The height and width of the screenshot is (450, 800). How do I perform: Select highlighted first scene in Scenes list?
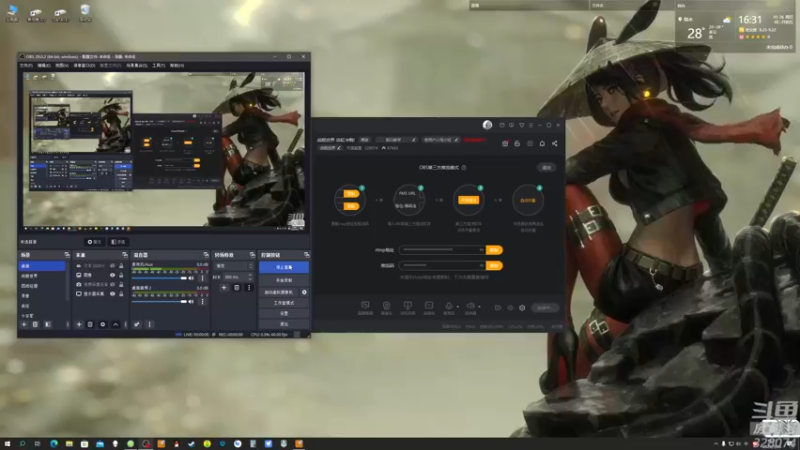[42, 266]
